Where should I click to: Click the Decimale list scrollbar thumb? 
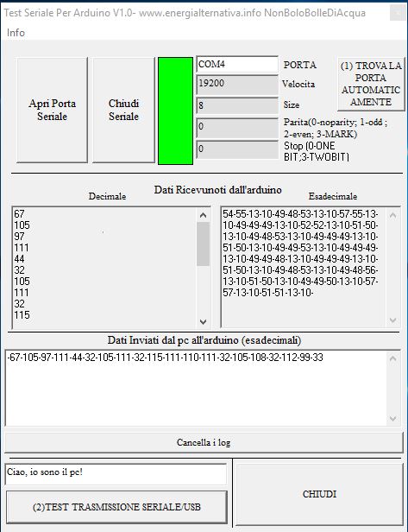tap(203, 244)
